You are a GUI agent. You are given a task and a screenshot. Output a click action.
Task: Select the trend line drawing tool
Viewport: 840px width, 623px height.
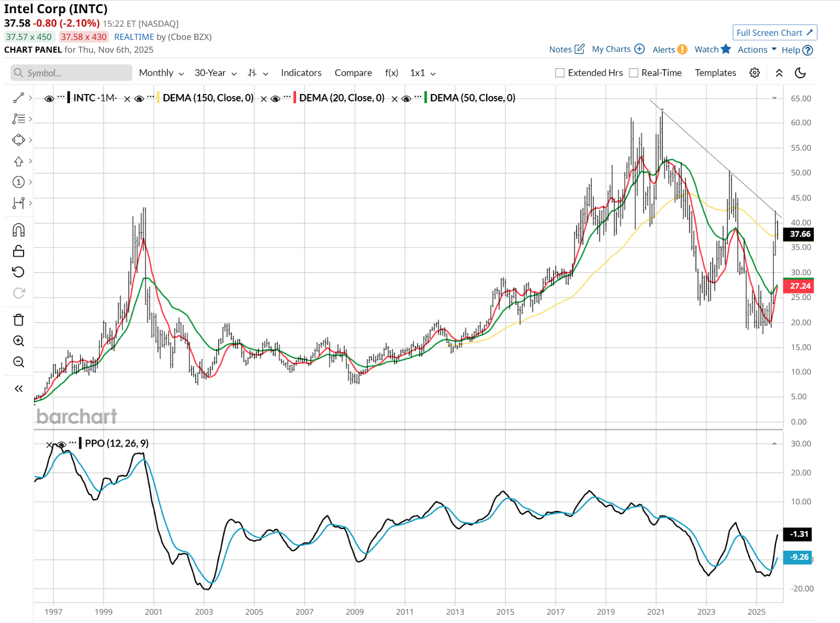[x=18, y=98]
